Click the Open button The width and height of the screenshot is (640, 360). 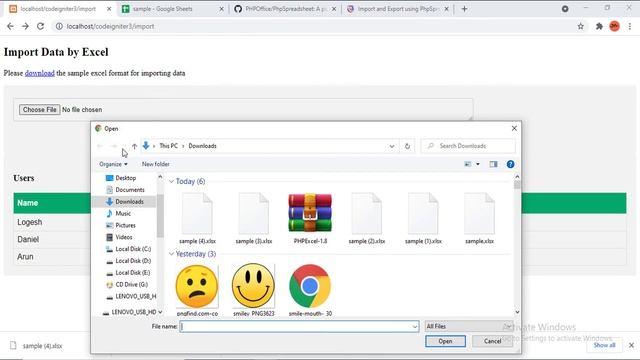pyautogui.click(x=445, y=341)
